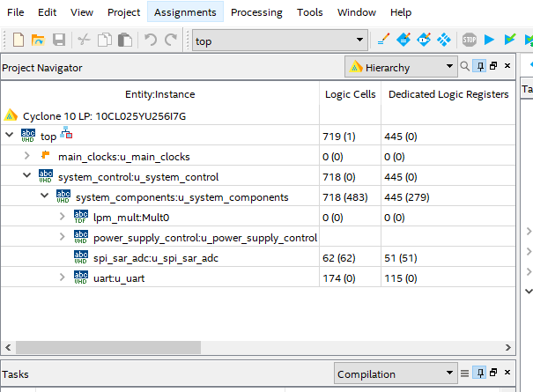Click the Undo arrow icon
533x392 pixels.
point(151,40)
